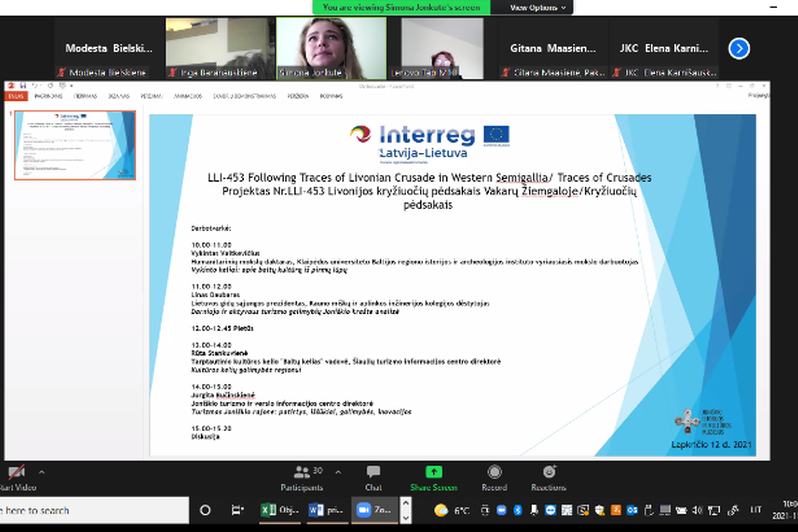Click the '12.00-12.45 Pietūs' line
This screenshot has height=532, width=798.
coord(222,328)
